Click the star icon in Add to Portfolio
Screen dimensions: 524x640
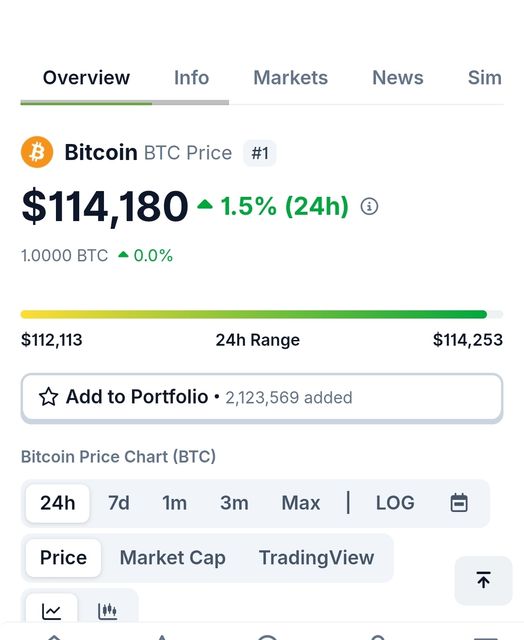pos(49,397)
